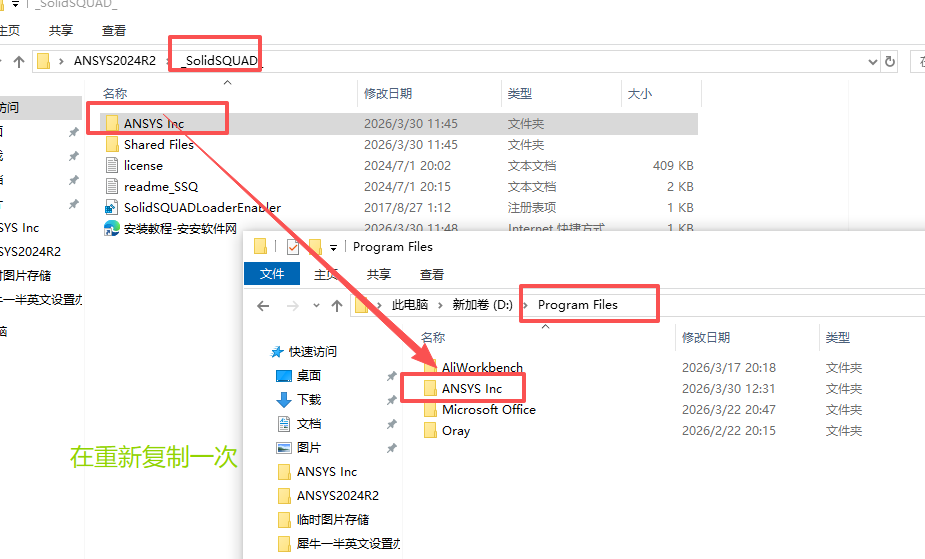
Task: Sort by 类型 in the SolidSQUAD window
Action: point(520,93)
